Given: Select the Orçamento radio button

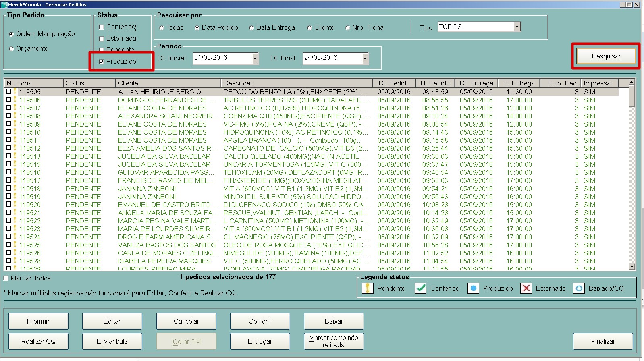Looking at the screenshot, I should (11, 49).
